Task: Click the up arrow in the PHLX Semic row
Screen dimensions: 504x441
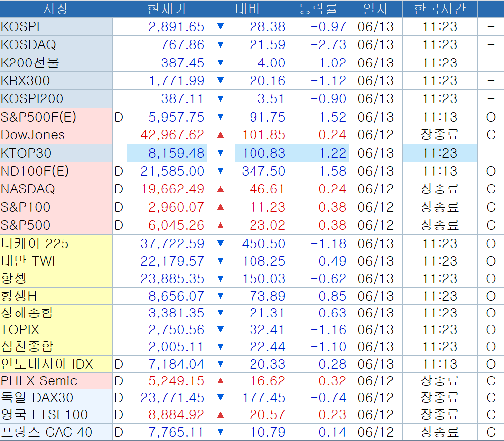Action: pos(221,381)
